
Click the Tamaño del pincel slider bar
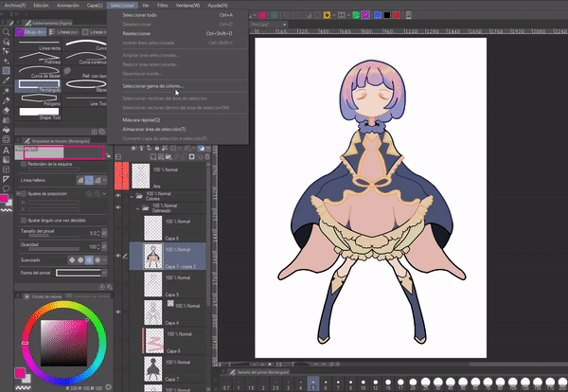[x=54, y=236]
